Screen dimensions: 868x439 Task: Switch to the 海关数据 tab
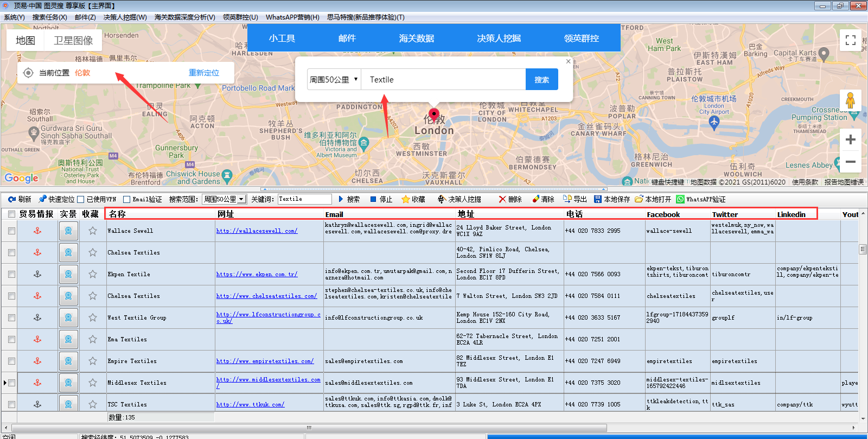coord(417,38)
